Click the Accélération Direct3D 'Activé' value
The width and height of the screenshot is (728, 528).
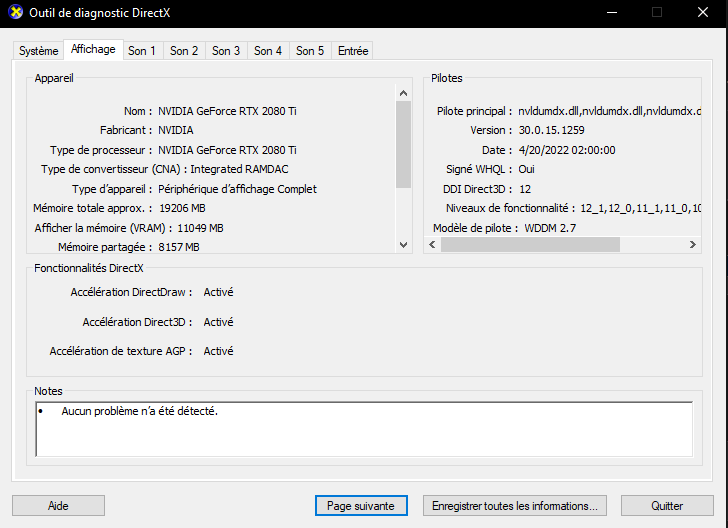point(218,322)
